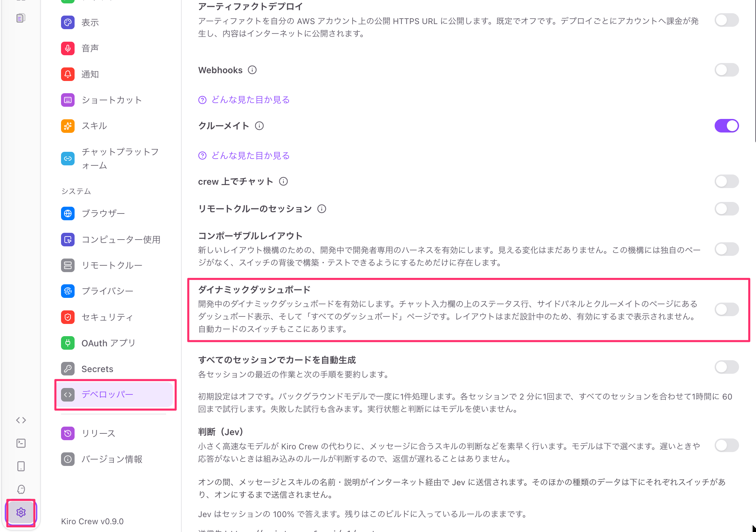Show info for Webhooks
Screen dimensions: 756x532
point(252,70)
